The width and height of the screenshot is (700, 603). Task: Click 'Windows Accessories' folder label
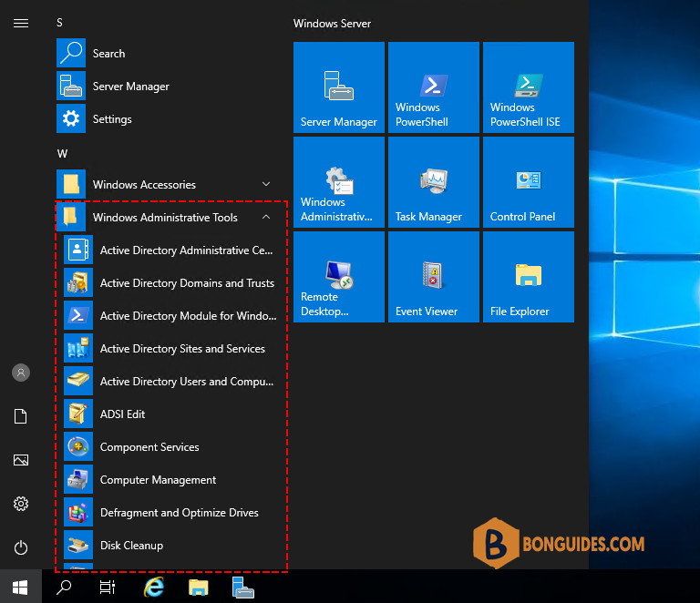click(144, 185)
